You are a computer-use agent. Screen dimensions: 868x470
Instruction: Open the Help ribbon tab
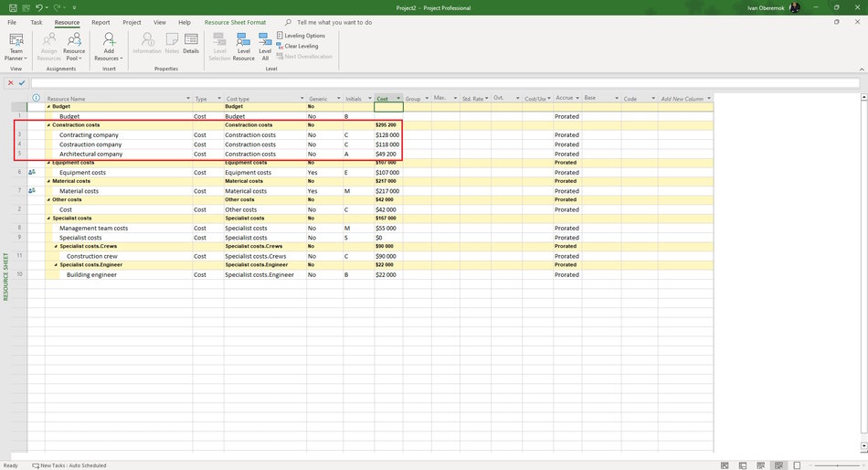click(x=185, y=22)
